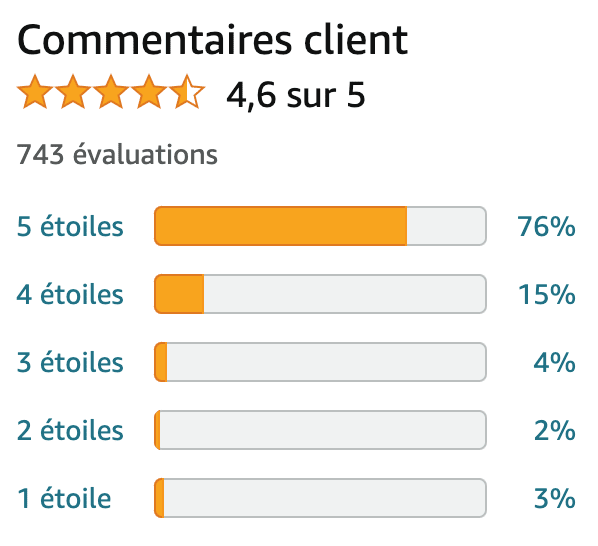Click the fourth rating star icon
Viewport: 598px width, 546px height.
pyautogui.click(x=149, y=92)
